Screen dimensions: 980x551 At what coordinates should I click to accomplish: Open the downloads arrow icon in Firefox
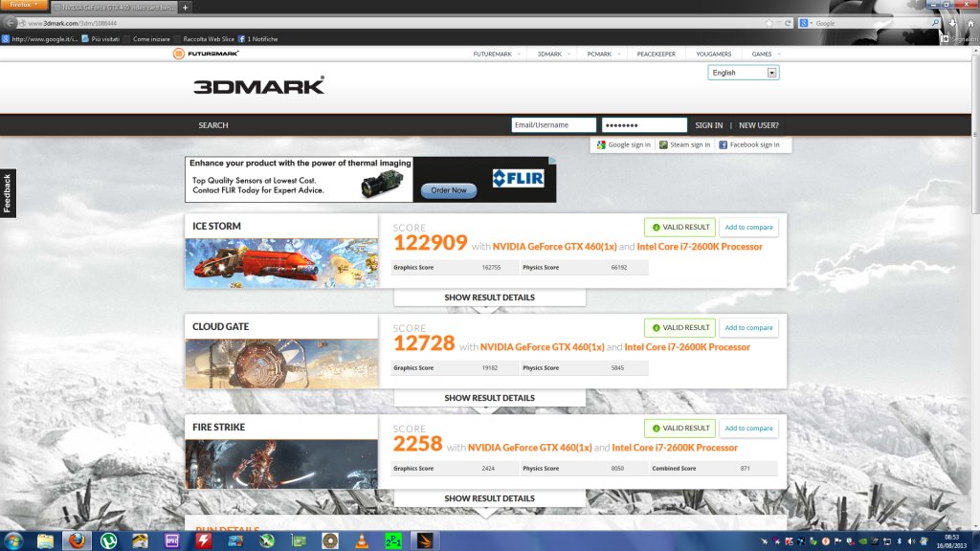(952, 23)
